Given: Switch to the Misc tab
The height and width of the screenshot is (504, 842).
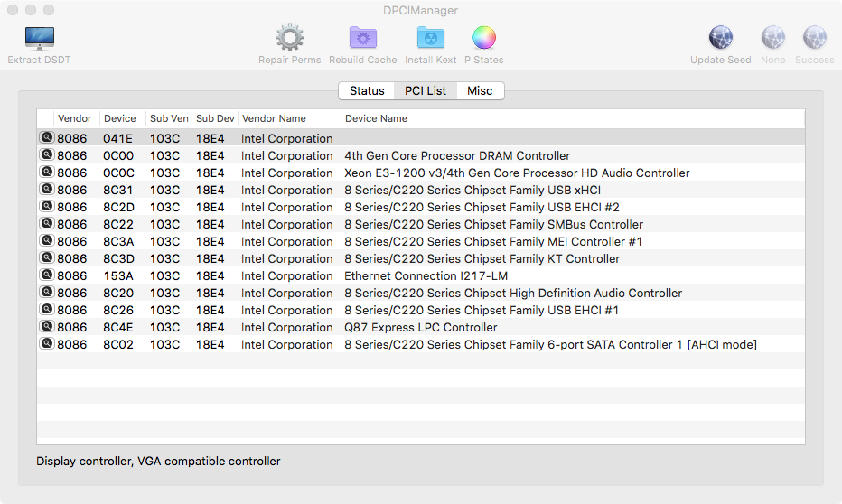Looking at the screenshot, I should 480,91.
